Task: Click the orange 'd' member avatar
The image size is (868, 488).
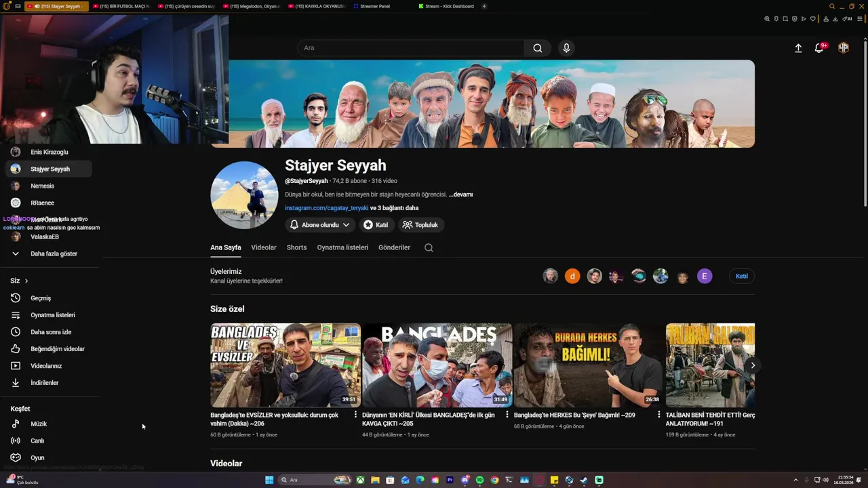Action: (572, 276)
